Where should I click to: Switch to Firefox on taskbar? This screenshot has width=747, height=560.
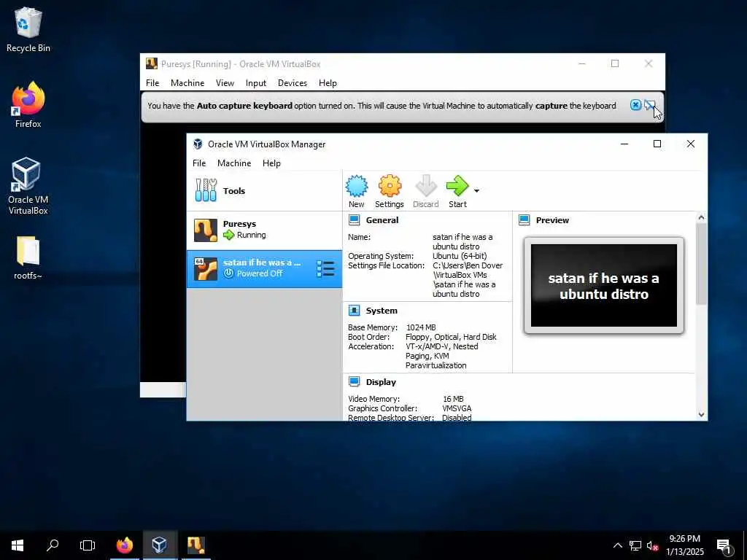click(125, 545)
